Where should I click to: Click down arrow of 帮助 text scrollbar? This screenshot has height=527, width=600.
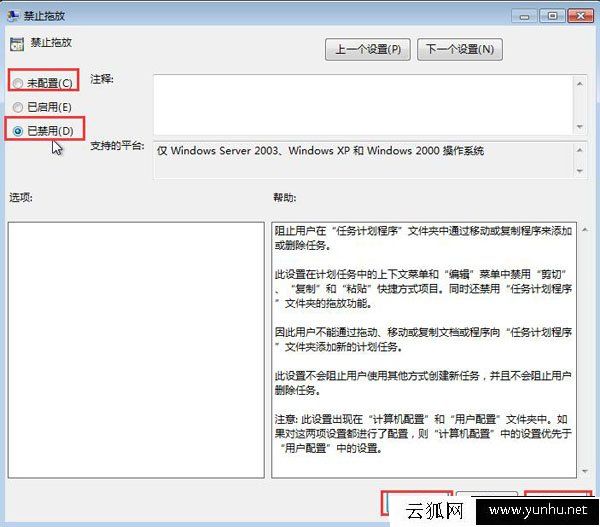coord(585,471)
